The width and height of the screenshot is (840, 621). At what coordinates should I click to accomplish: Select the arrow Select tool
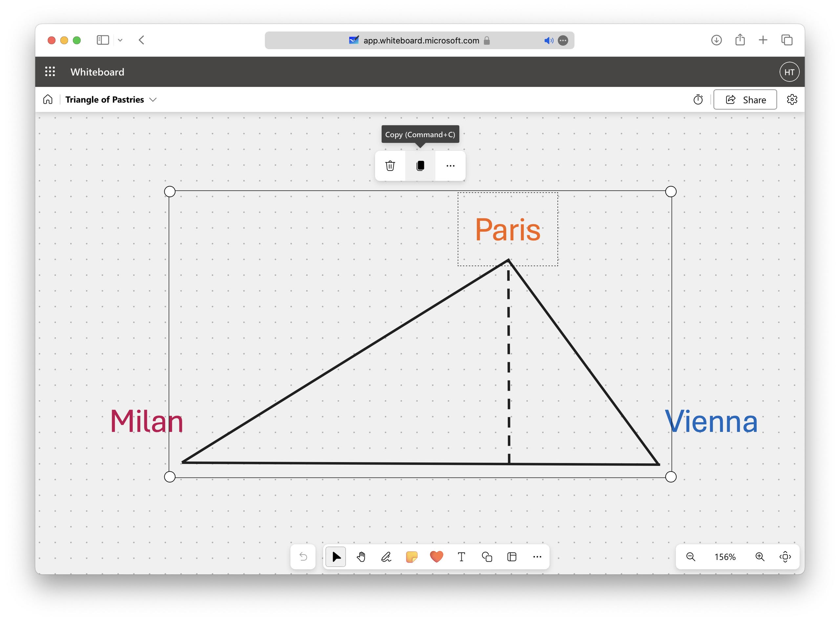point(336,557)
